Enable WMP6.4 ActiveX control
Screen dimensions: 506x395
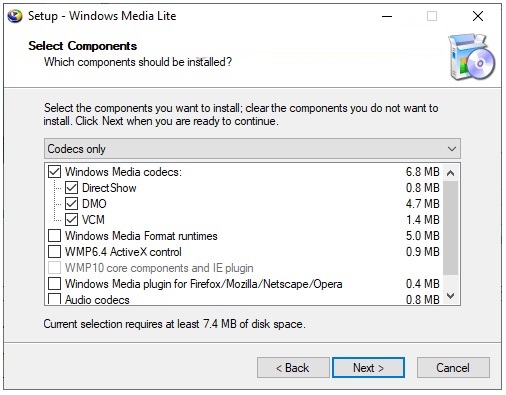pos(54,252)
